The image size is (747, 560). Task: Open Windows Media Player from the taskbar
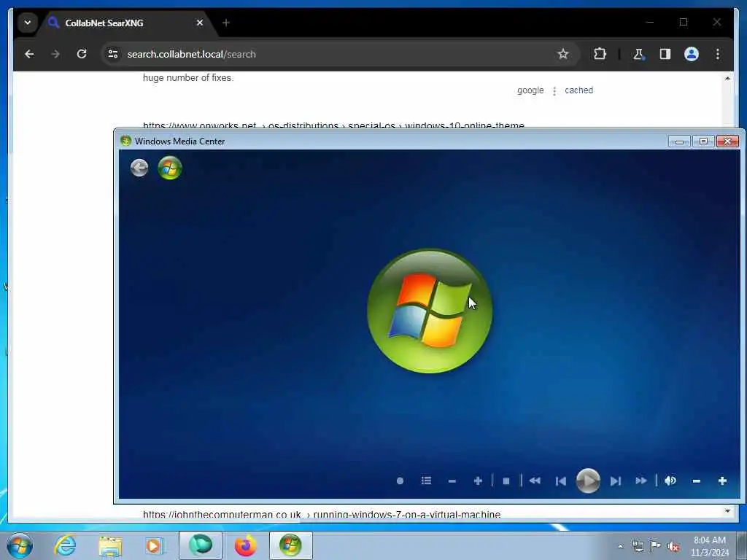coord(154,545)
